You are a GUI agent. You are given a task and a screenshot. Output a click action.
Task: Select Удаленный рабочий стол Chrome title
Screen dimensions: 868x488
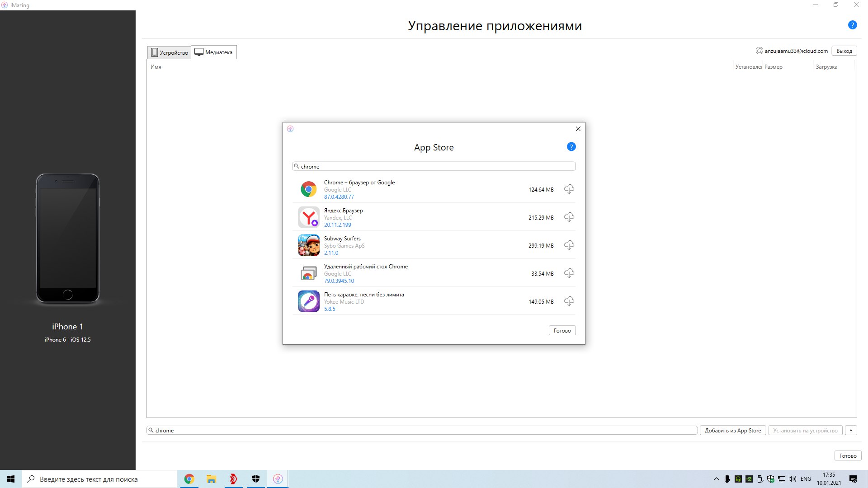[366, 267]
